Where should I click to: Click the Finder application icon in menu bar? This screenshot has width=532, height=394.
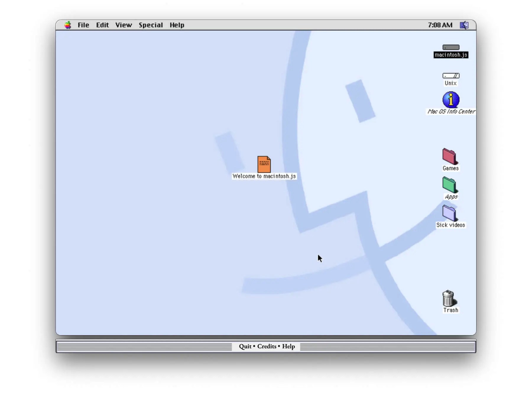464,25
